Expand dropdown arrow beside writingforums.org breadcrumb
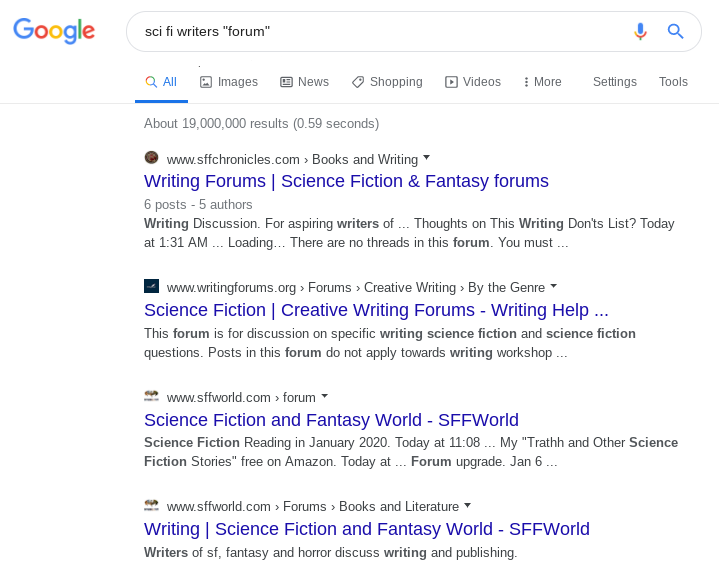This screenshot has width=719, height=580. [x=554, y=287]
